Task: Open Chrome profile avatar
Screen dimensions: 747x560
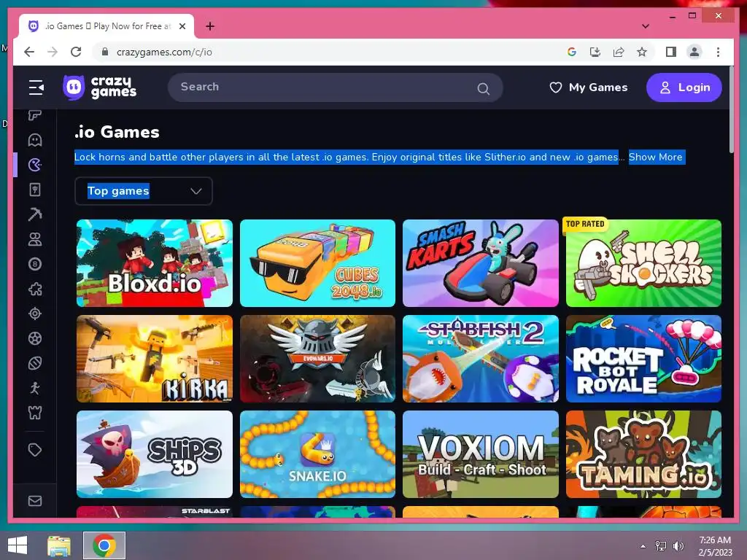Action: (694, 52)
